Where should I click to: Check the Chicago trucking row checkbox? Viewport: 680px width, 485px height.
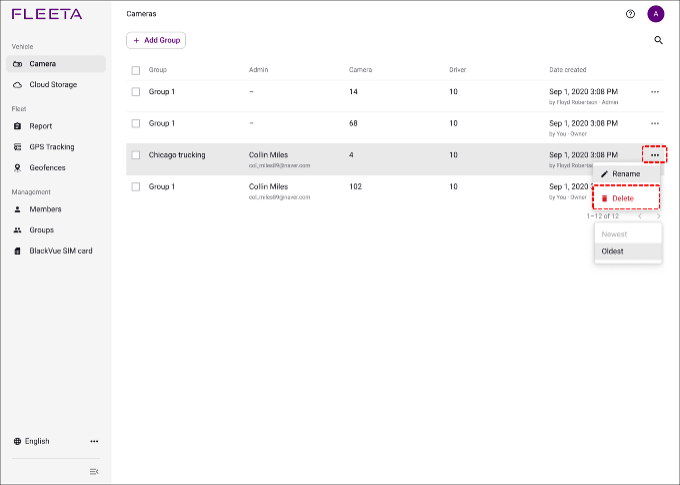click(136, 155)
